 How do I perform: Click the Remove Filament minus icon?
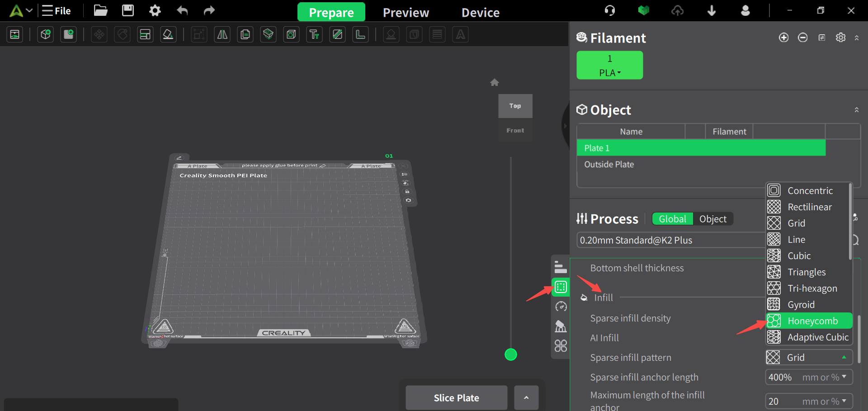click(802, 38)
